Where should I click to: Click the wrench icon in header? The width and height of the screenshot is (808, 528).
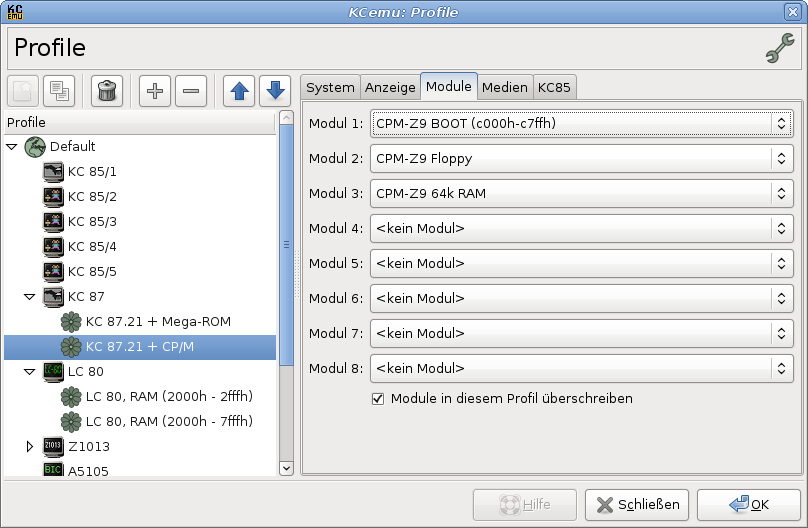pos(780,48)
